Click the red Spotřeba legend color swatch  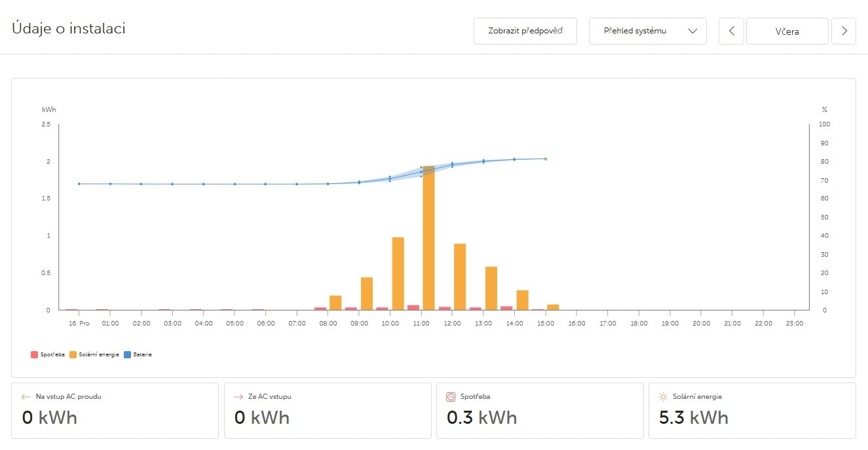click(x=34, y=354)
